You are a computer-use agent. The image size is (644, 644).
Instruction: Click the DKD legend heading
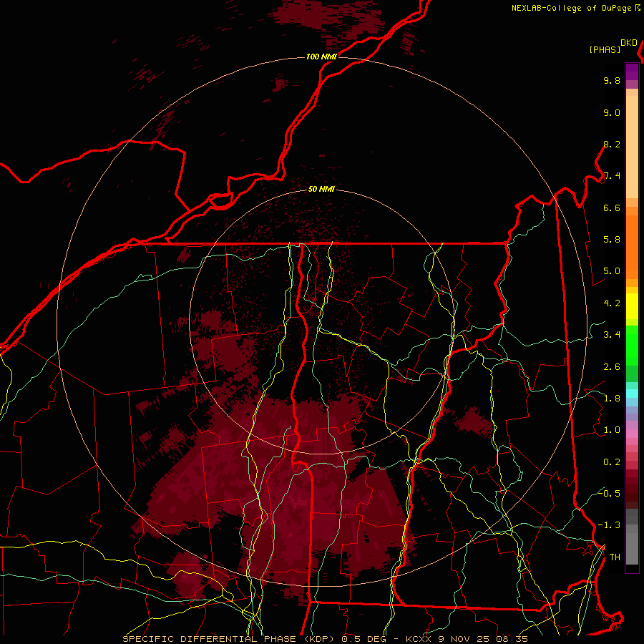point(629,43)
